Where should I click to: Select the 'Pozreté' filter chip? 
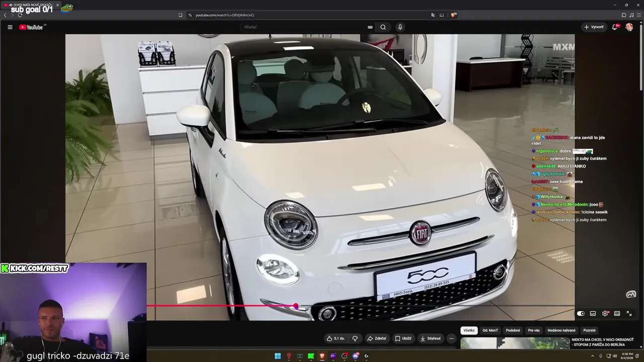click(589, 330)
